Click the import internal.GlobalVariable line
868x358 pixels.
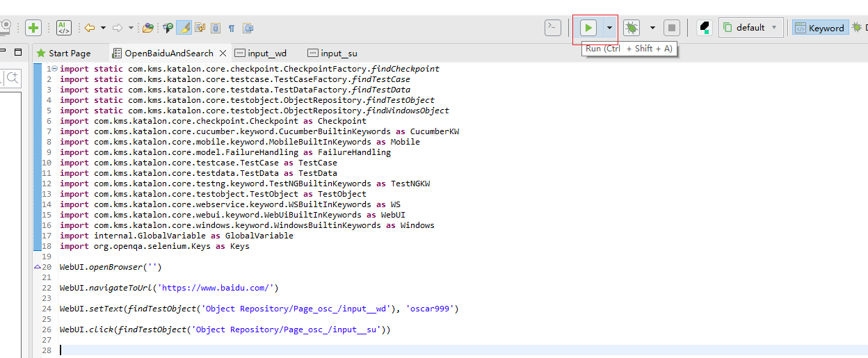click(x=177, y=236)
